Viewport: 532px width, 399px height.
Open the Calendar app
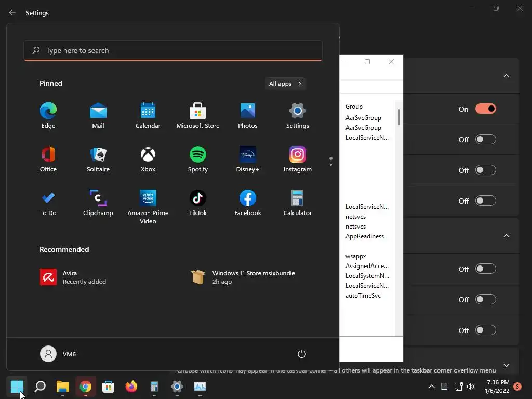pyautogui.click(x=148, y=115)
